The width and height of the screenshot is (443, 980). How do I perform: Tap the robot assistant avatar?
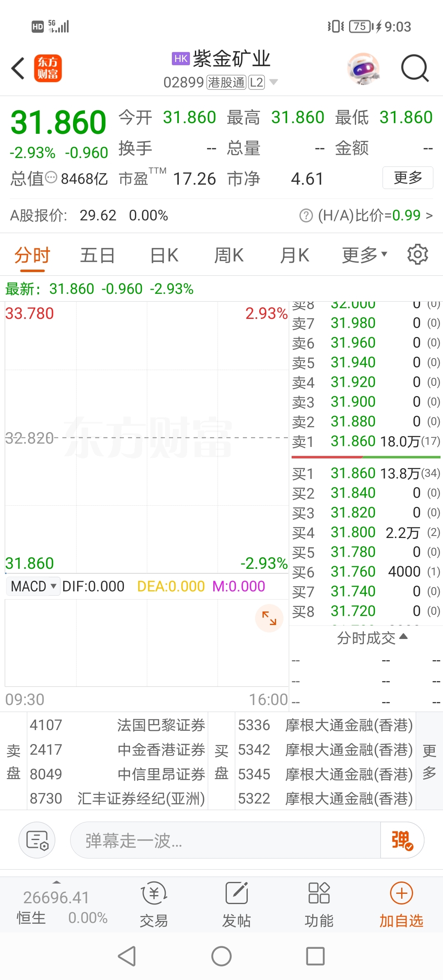[363, 68]
